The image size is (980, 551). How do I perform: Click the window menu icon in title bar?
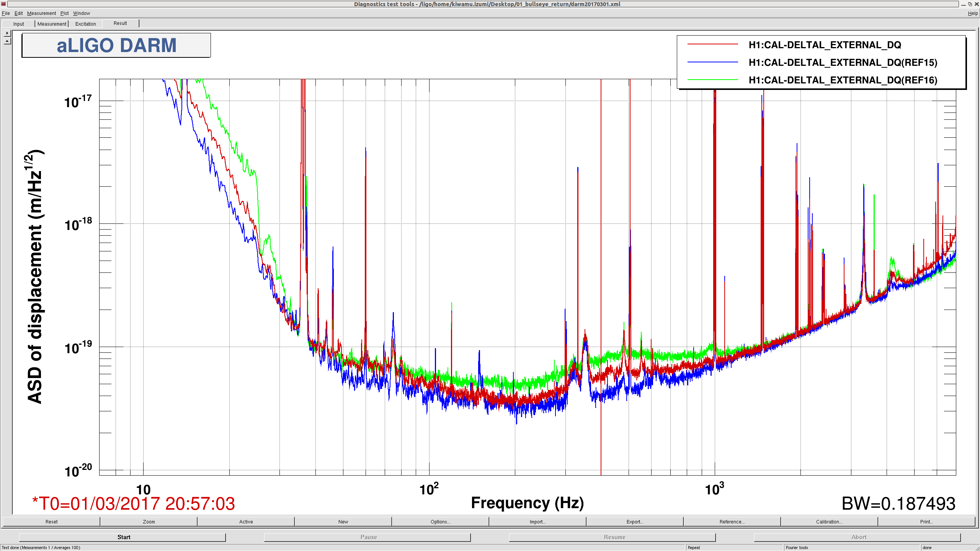(3, 4)
